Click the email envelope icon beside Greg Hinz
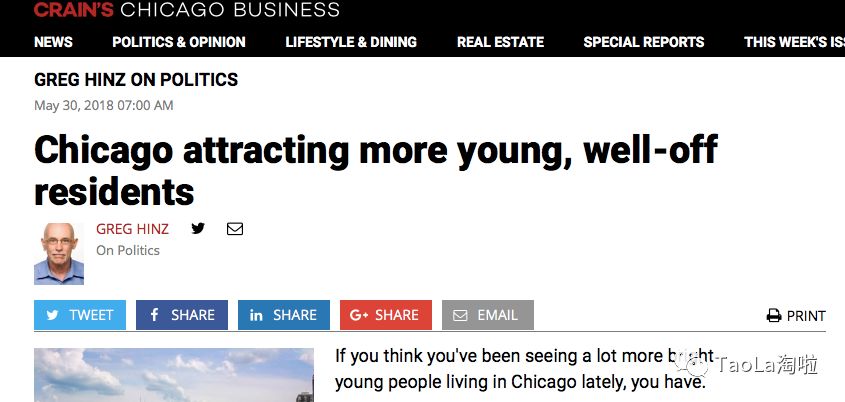Image resolution: width=845 pixels, height=402 pixels. [x=235, y=228]
